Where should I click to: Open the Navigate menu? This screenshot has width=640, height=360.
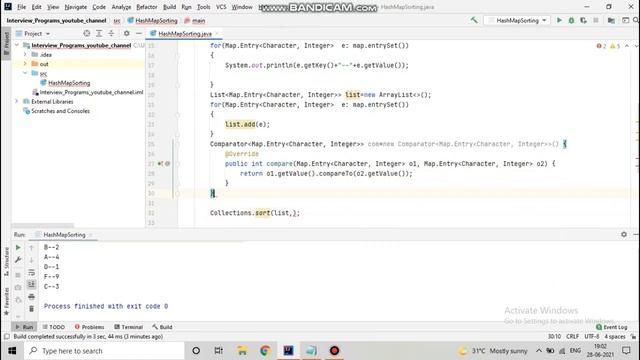(76, 7)
